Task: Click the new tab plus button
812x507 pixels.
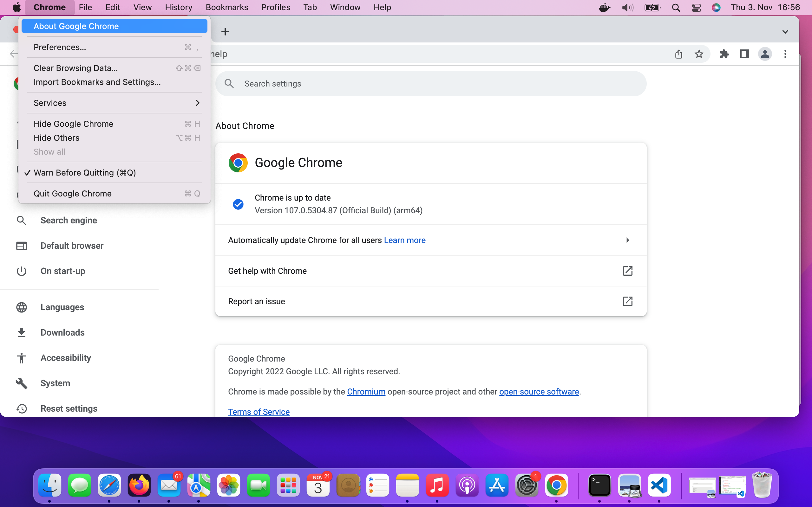Action: (225, 32)
